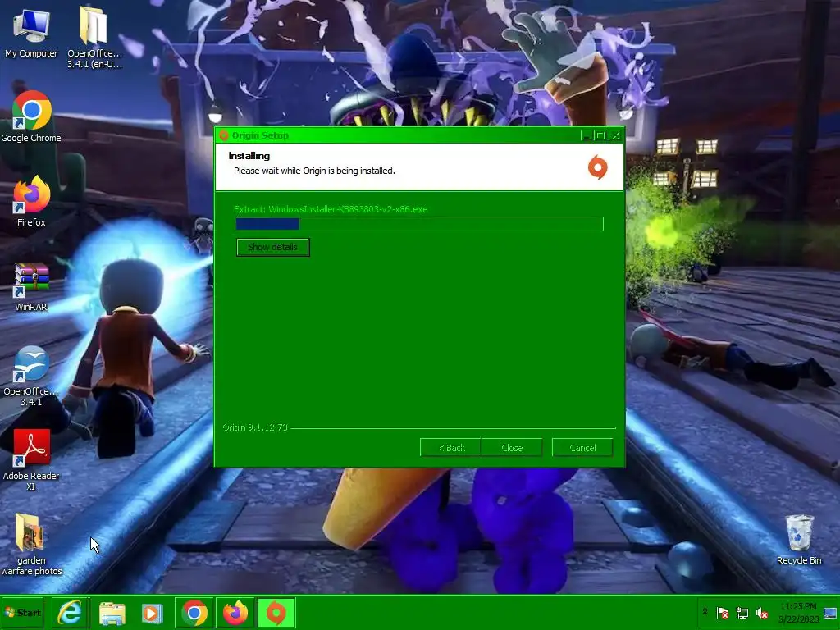
Task: Open WinRAR desktop shortcut
Action: click(31, 287)
